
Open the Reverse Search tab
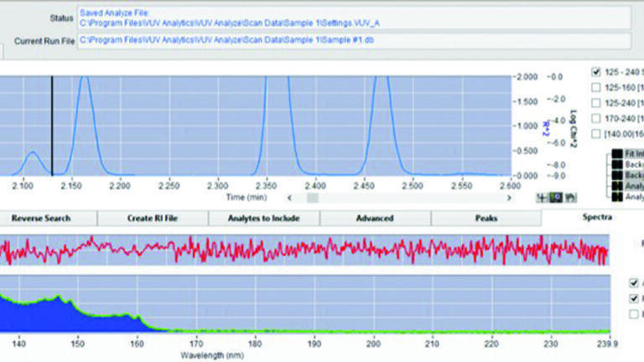(41, 219)
